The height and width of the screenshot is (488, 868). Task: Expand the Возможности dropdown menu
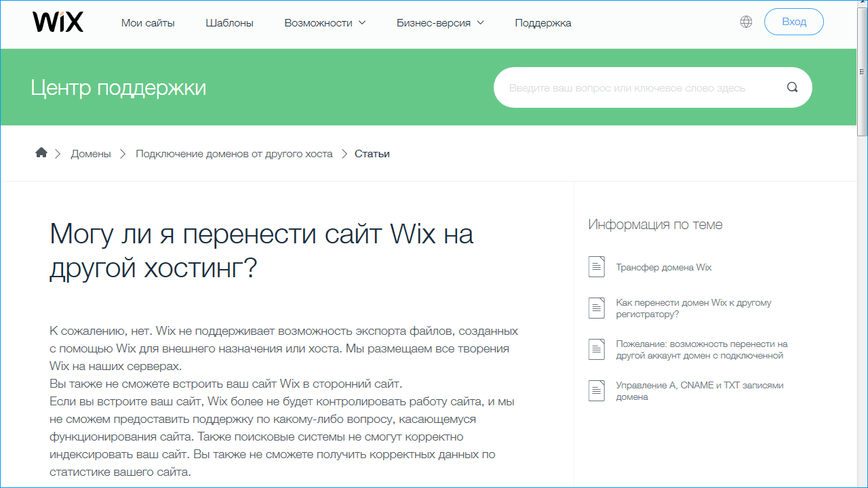pos(325,22)
